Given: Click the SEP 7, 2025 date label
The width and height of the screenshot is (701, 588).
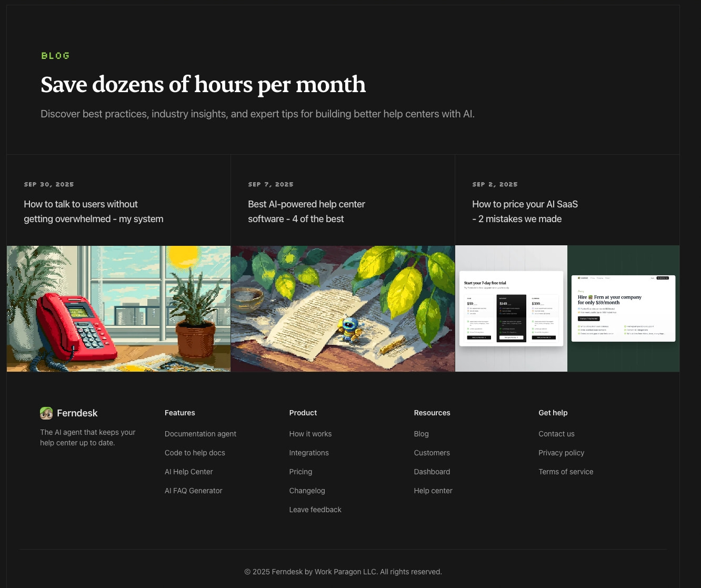Looking at the screenshot, I should [x=271, y=184].
